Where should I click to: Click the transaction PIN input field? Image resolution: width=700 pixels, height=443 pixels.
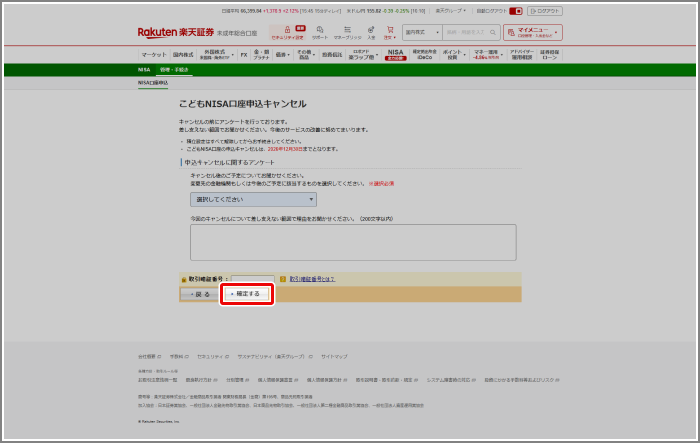[253, 279]
